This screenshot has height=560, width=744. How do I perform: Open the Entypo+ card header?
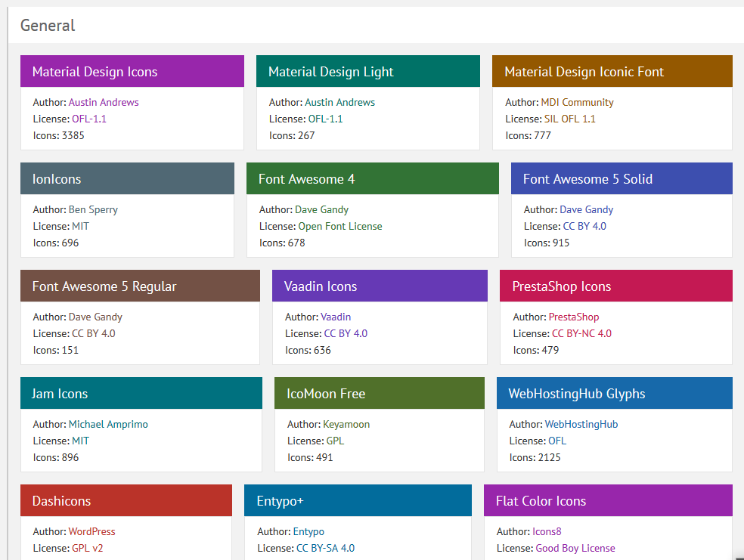tap(358, 500)
